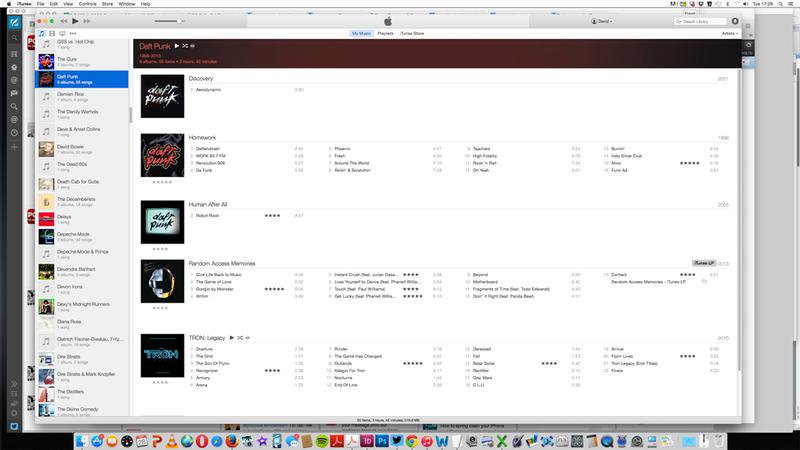Open Spotify from the Dock
This screenshot has height=450, width=800.
click(321, 441)
